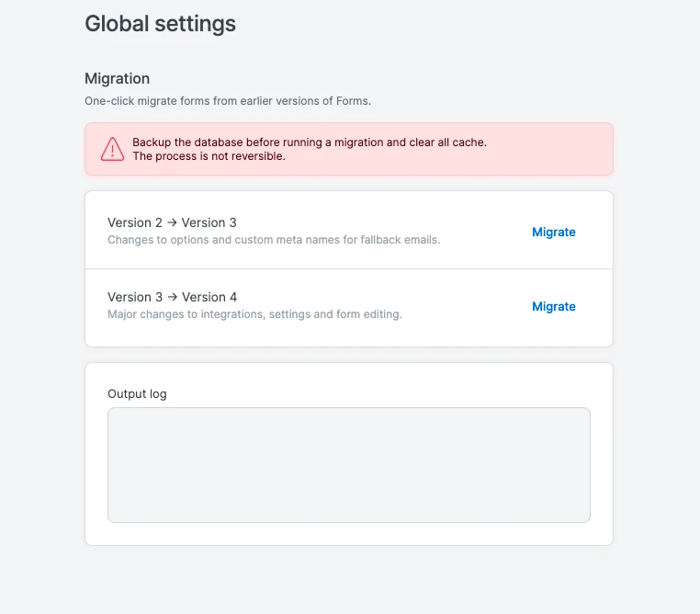This screenshot has width=700, height=614.
Task: Click Migrate for Version 2 to Version 3
Action: 554,233
